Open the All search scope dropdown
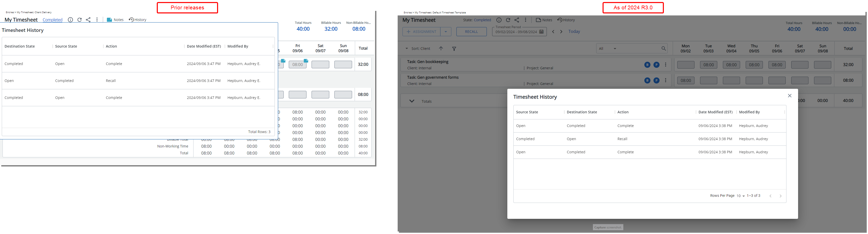This screenshot has width=868, height=234. click(x=608, y=49)
